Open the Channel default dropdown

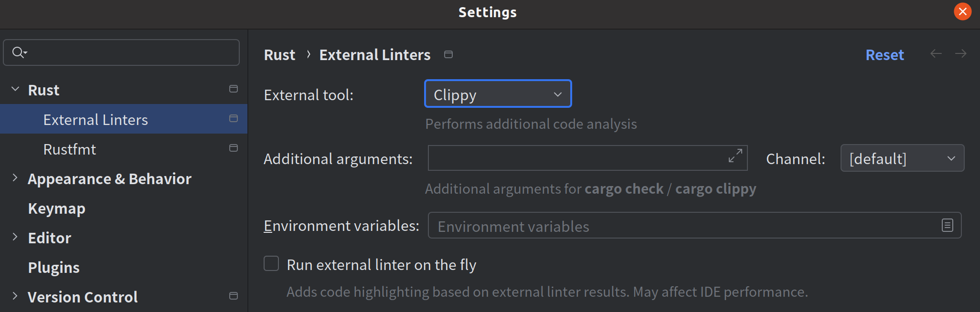pyautogui.click(x=902, y=158)
